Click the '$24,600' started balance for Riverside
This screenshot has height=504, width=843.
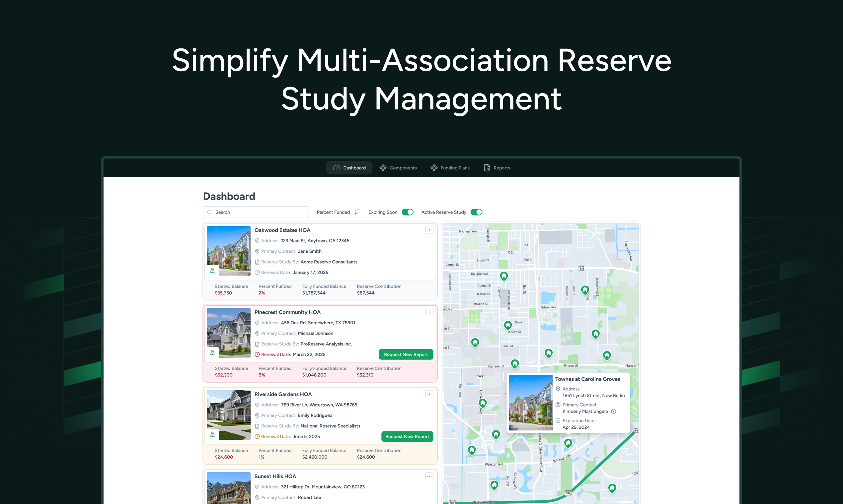tap(224, 457)
